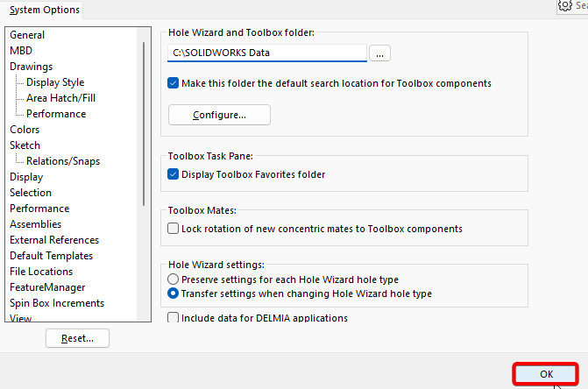Click the Reset... button
588x389 pixels.
point(78,338)
